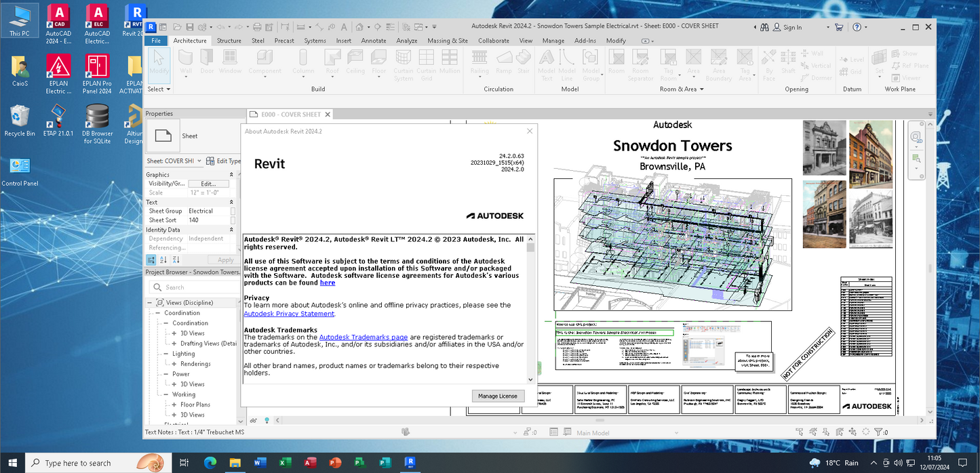
Task: Click the selection filter funnel in status bar
Action: coord(878,431)
